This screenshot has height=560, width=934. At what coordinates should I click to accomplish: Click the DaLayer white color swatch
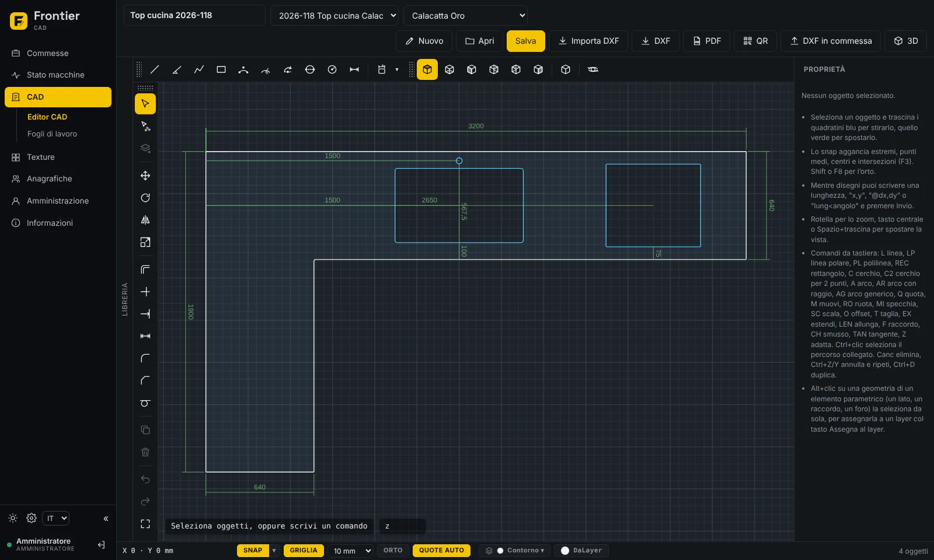click(x=565, y=551)
